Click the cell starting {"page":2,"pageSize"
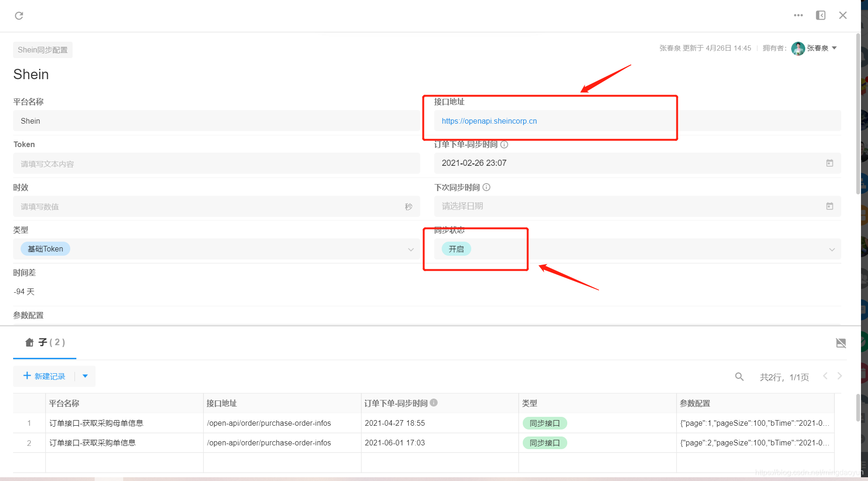Image resolution: width=868 pixels, height=481 pixels. pyautogui.click(x=755, y=443)
